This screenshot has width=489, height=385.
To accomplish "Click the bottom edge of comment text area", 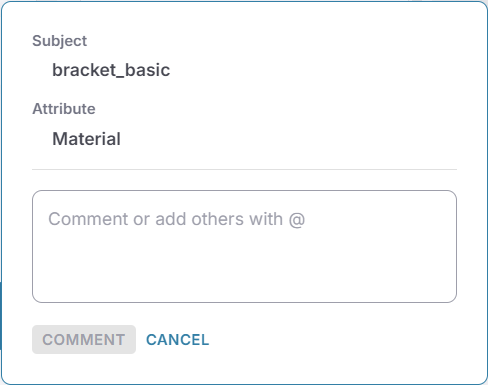I will click(244, 302).
